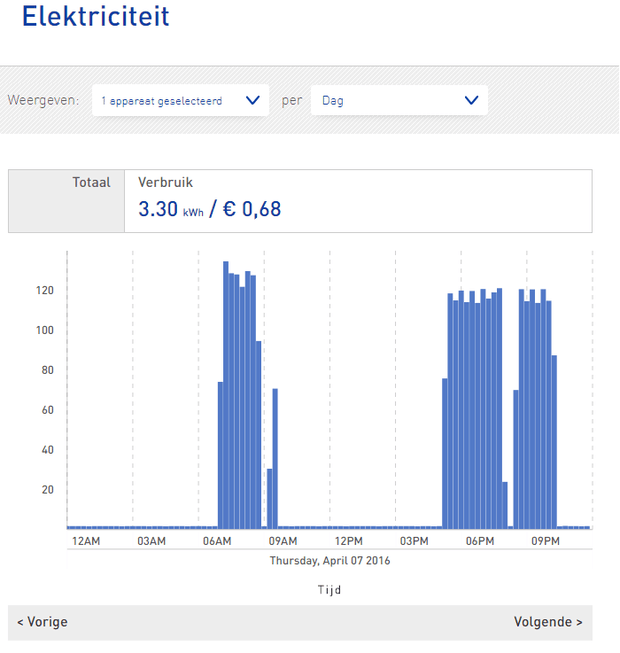Click the tallest morning bar after 06AM
This screenshot has height=653, width=620.
tap(226, 395)
